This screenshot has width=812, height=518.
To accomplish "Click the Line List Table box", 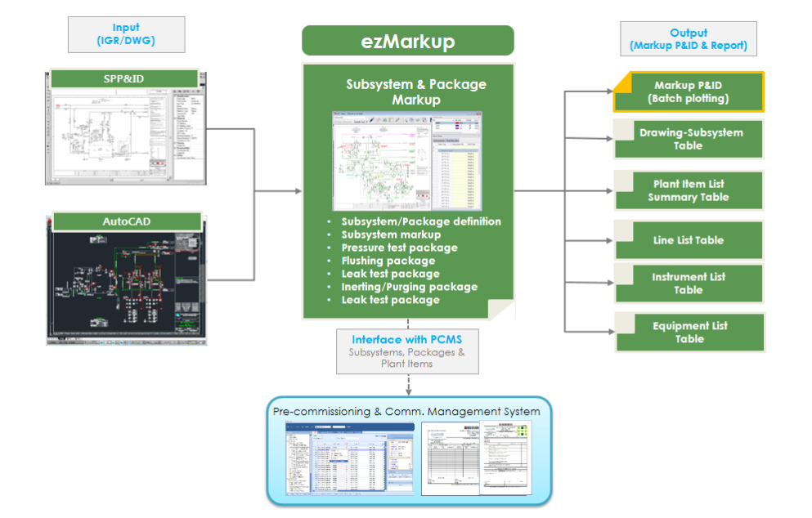I will tap(689, 240).
